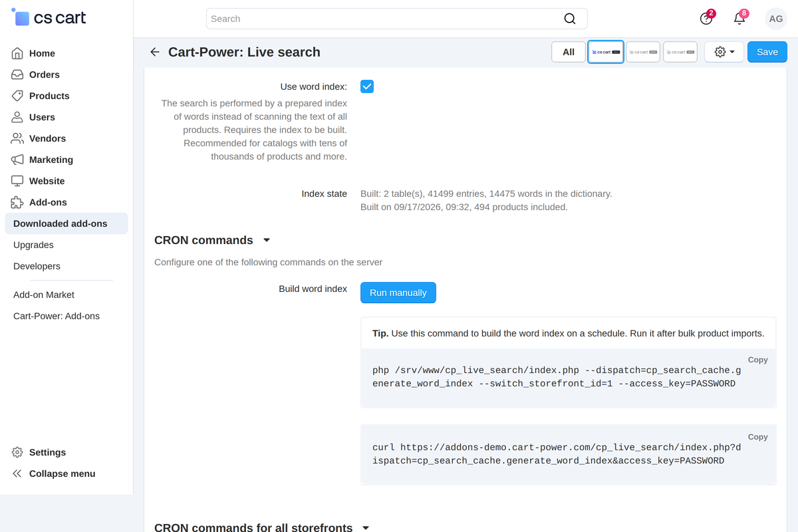
Task: Click the Orders label in sidebar
Action: point(45,74)
